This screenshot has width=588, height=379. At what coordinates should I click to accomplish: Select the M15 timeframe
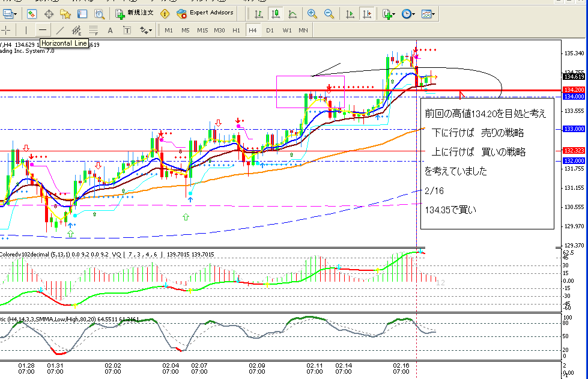pyautogui.click(x=202, y=31)
